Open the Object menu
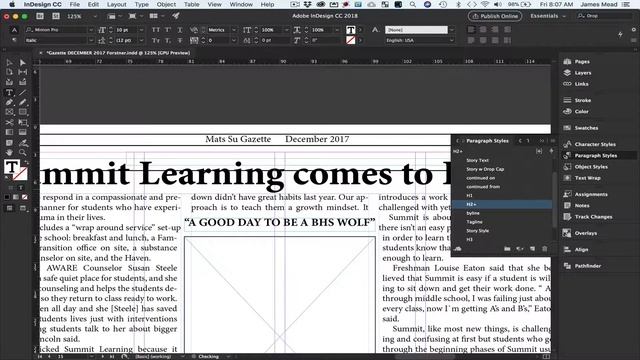640x360 pixels. [x=166, y=4]
